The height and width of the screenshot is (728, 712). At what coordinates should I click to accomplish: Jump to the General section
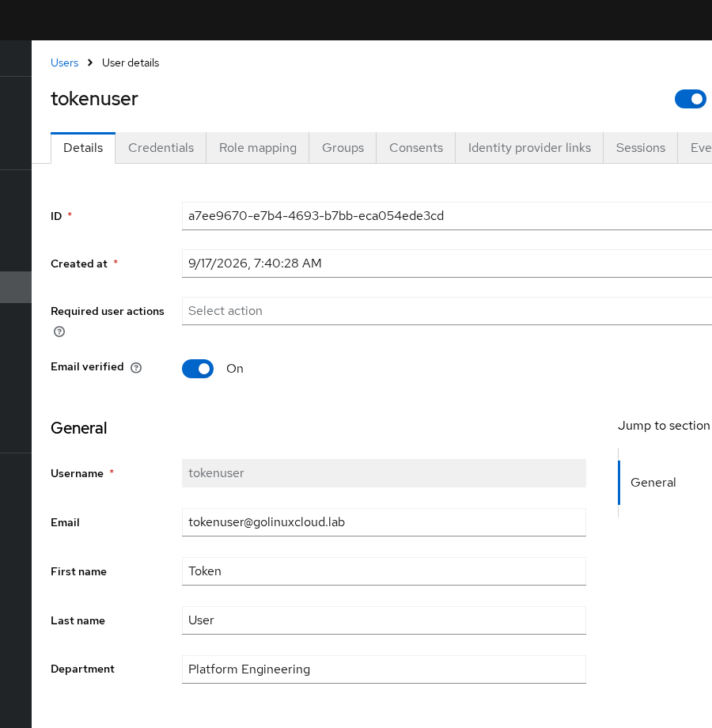pos(653,483)
